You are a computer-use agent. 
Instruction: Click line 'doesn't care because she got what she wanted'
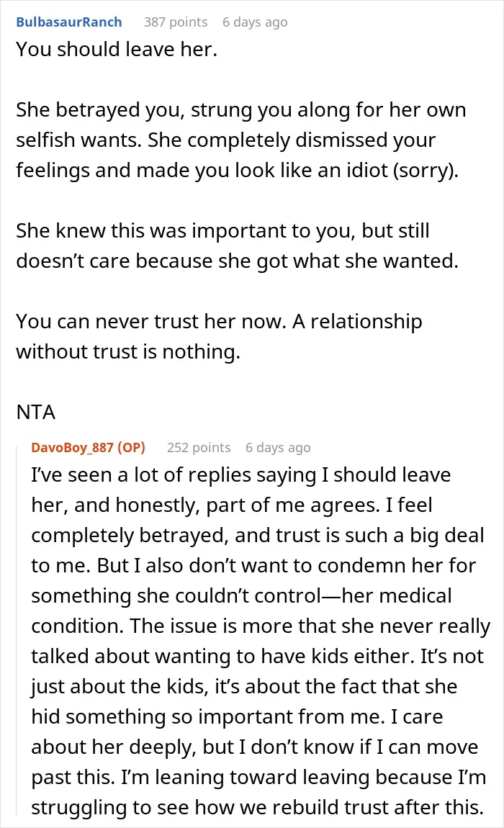pyautogui.click(x=237, y=261)
